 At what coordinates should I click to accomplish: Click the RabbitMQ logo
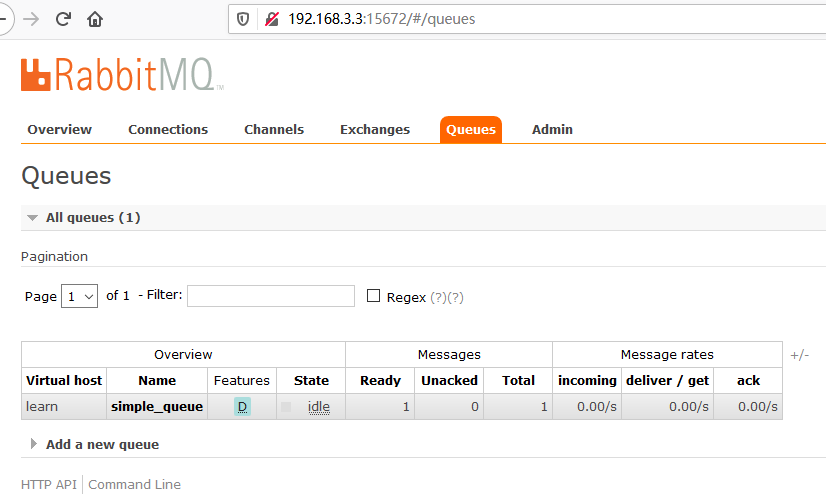(x=121, y=75)
